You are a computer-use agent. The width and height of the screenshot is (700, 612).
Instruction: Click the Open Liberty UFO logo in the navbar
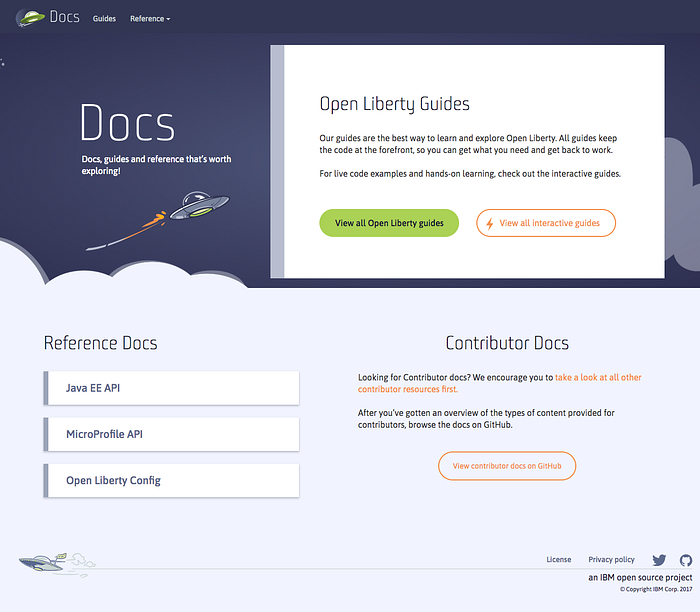coord(30,18)
